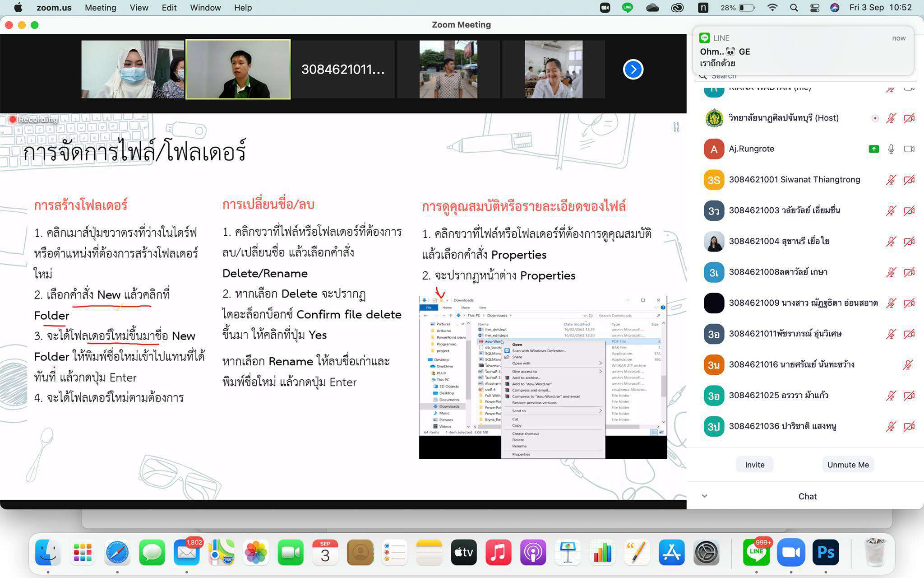The image size is (924, 578).
Task: Select the active speaker's video thumbnail
Action: coord(238,70)
